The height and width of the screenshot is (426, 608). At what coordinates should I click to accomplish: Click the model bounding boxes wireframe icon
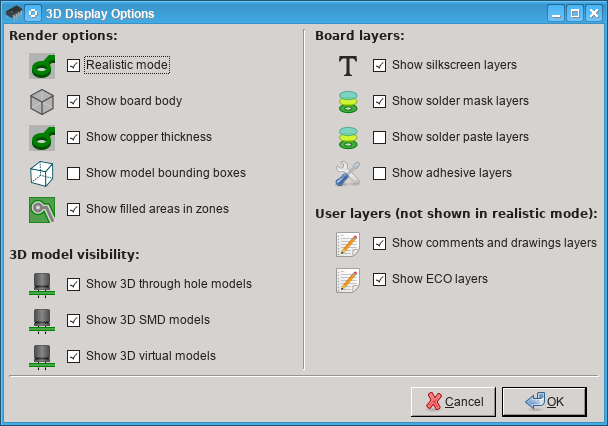click(42, 174)
